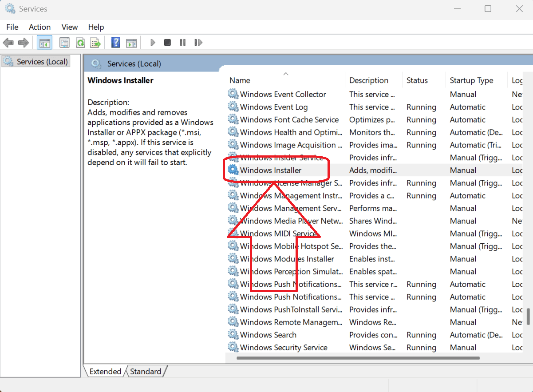Select the Windows Search service row
This screenshot has width=533, height=392.
click(x=268, y=335)
